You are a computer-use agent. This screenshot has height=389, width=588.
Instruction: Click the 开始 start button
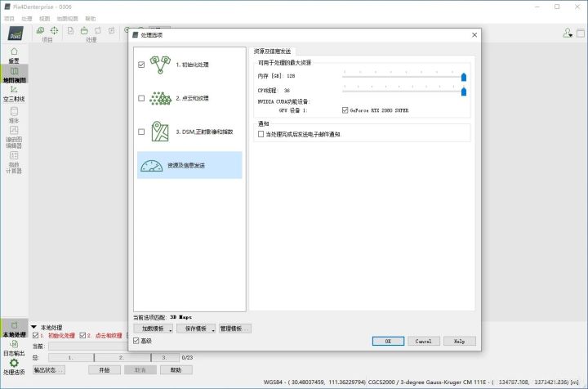tap(105, 370)
